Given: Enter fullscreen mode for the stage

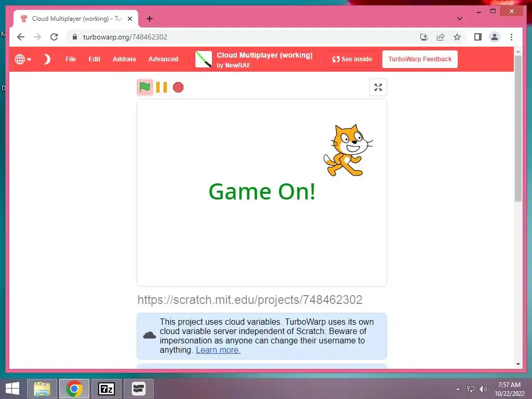Looking at the screenshot, I should pyautogui.click(x=378, y=87).
